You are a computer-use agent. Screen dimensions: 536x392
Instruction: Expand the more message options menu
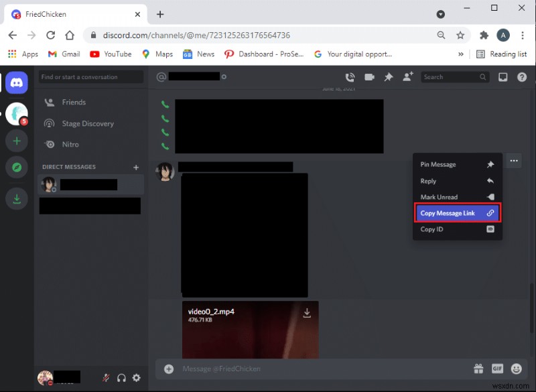point(514,161)
